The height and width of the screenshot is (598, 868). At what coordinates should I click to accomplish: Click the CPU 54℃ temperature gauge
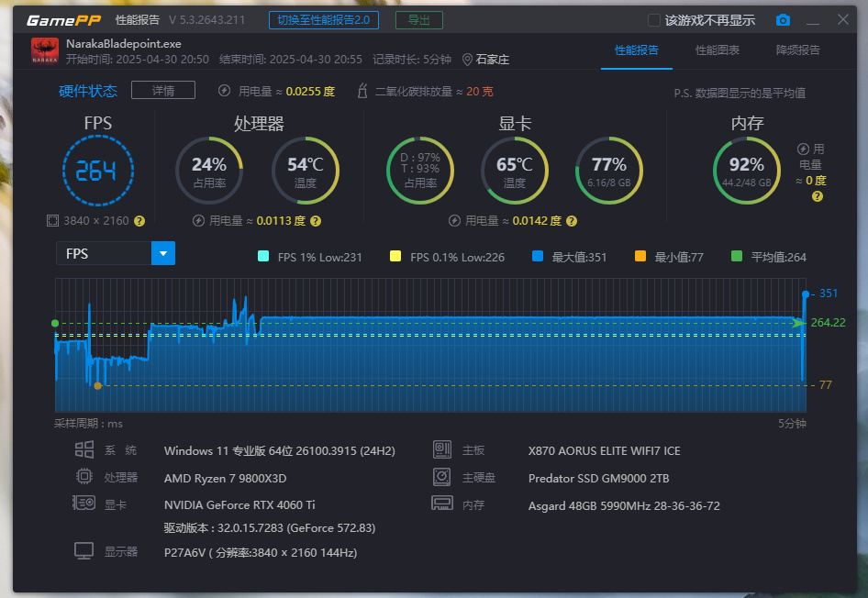[x=306, y=171]
